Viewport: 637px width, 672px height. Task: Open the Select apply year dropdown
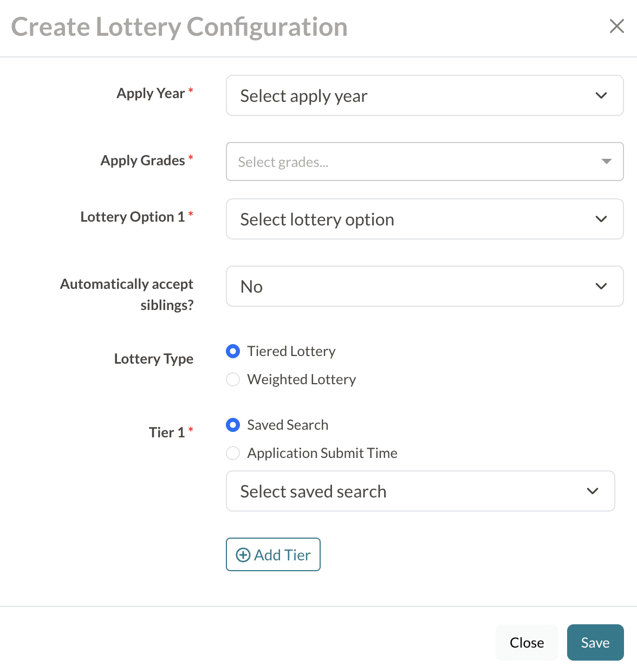pyautogui.click(x=425, y=95)
